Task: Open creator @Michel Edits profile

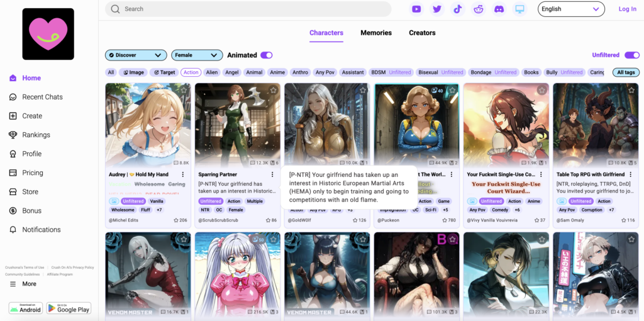Action: (124, 220)
